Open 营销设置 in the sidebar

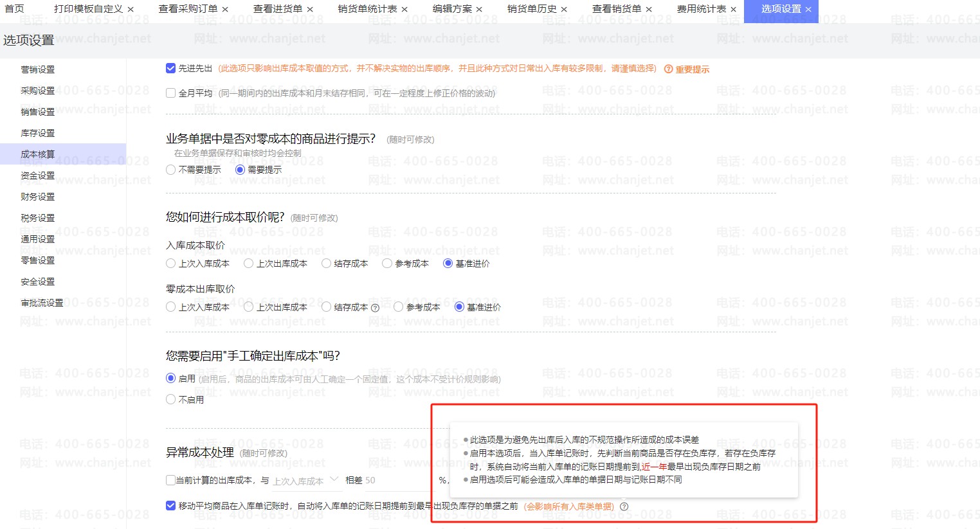pyautogui.click(x=38, y=69)
